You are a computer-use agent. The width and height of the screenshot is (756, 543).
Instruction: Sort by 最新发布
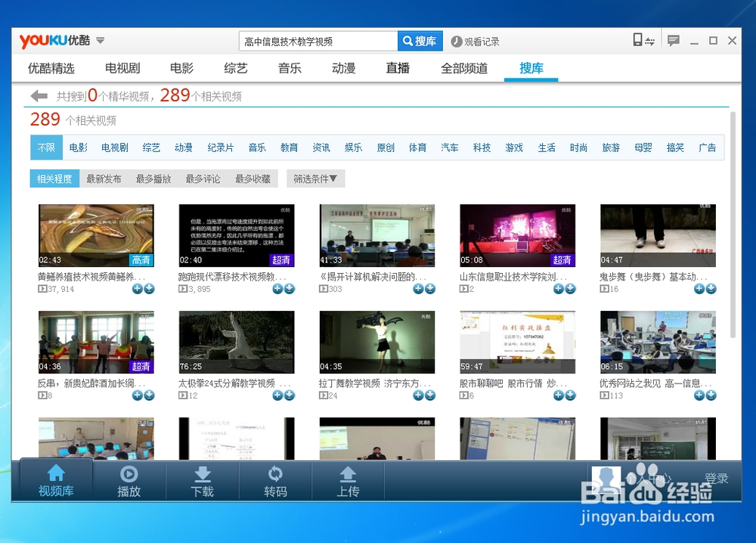point(104,179)
